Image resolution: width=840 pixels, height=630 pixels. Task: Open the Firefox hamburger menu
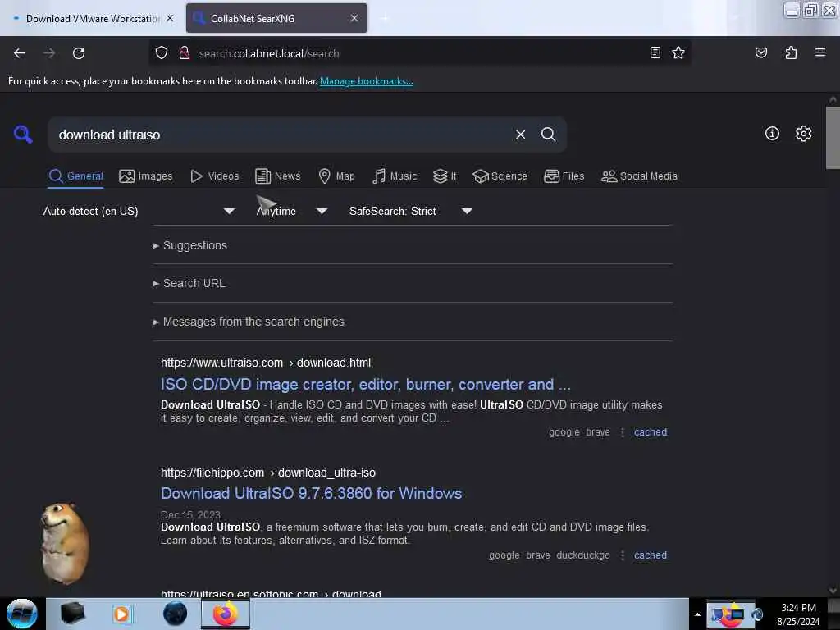click(x=819, y=52)
